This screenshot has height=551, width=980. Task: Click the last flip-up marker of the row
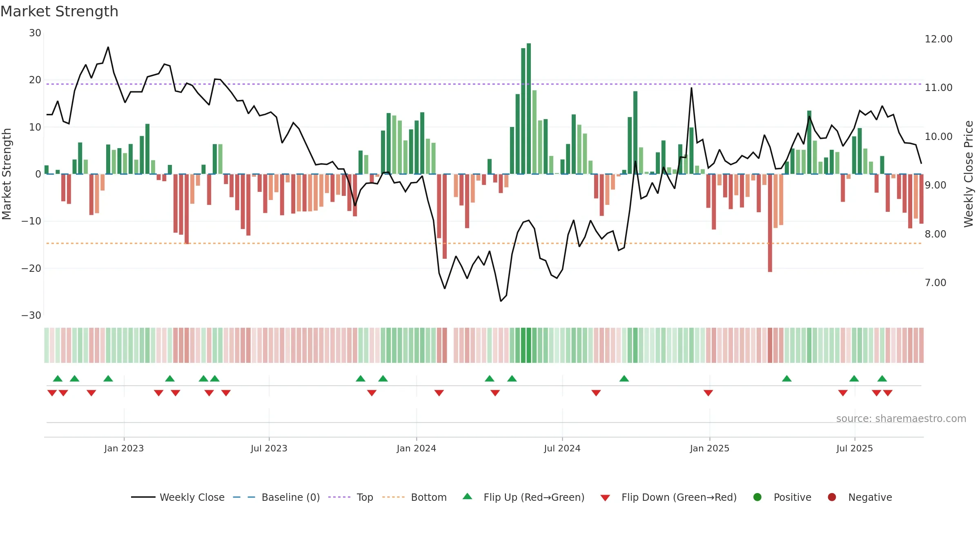pyautogui.click(x=882, y=378)
